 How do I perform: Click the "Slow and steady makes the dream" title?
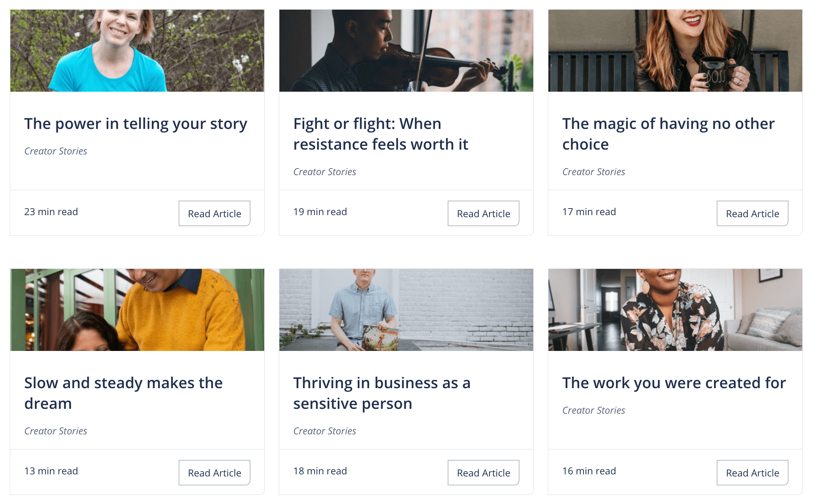click(123, 393)
